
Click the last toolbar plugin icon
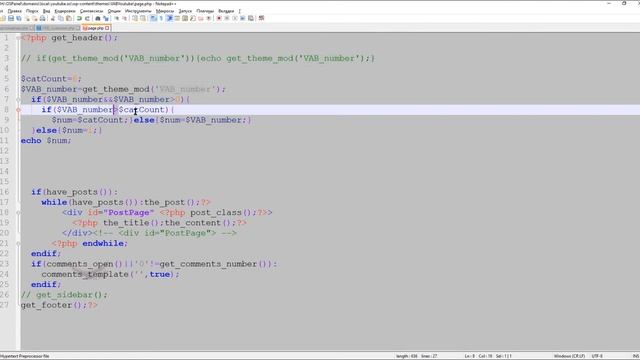[262, 18]
